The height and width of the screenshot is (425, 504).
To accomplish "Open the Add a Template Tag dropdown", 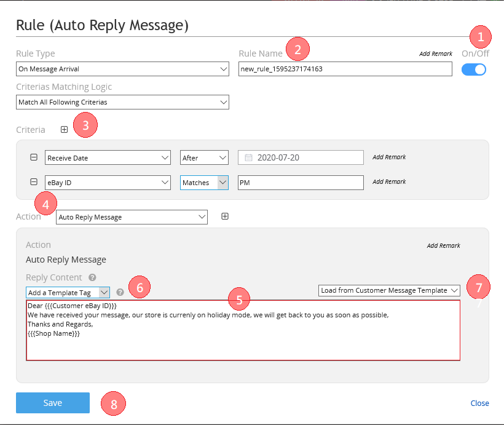I will point(68,293).
